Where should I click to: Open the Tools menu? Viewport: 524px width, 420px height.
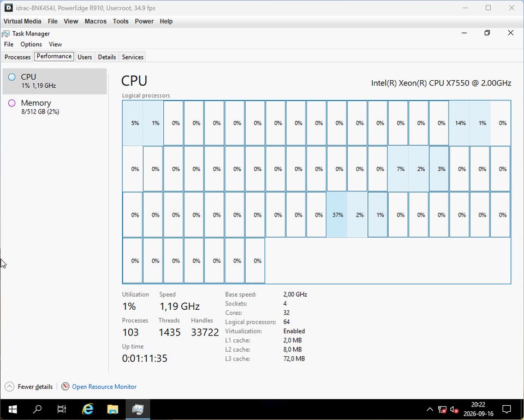pyautogui.click(x=121, y=21)
